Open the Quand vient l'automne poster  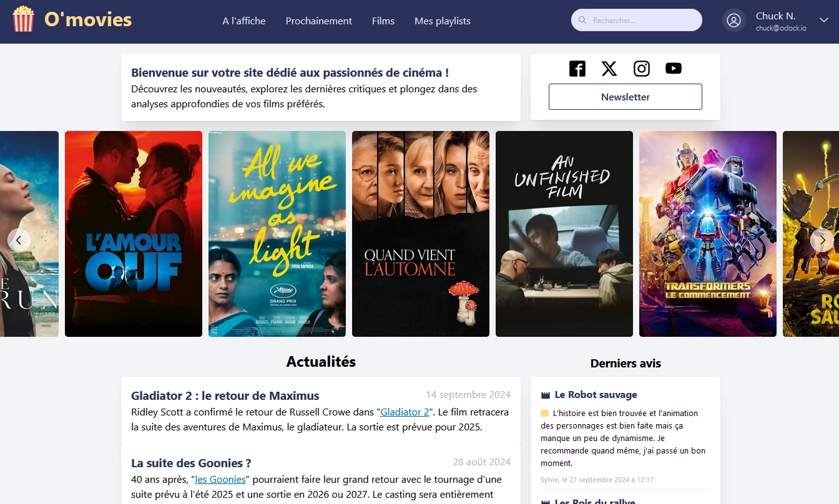point(421,234)
